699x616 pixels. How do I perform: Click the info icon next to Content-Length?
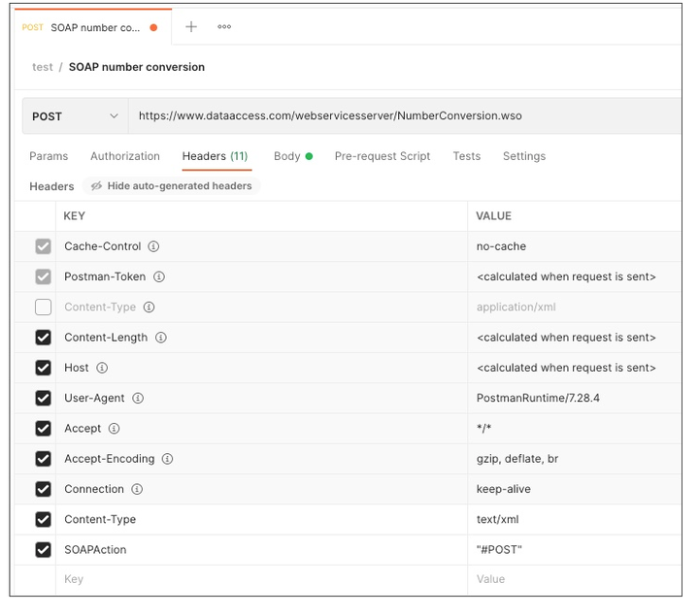[161, 338]
